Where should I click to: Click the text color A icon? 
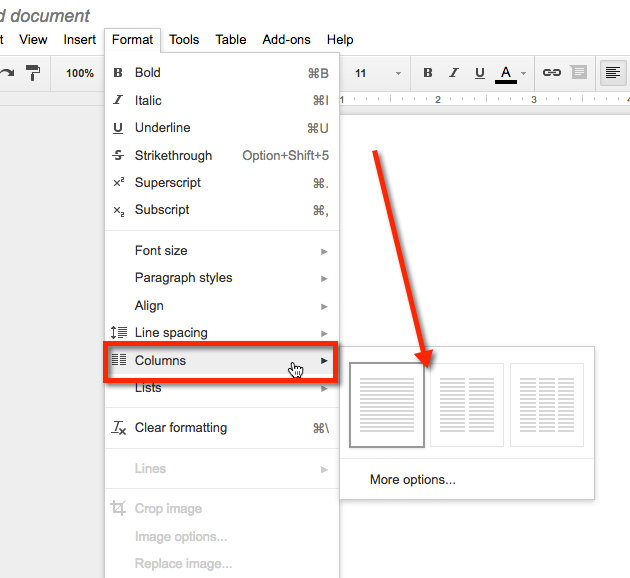506,74
